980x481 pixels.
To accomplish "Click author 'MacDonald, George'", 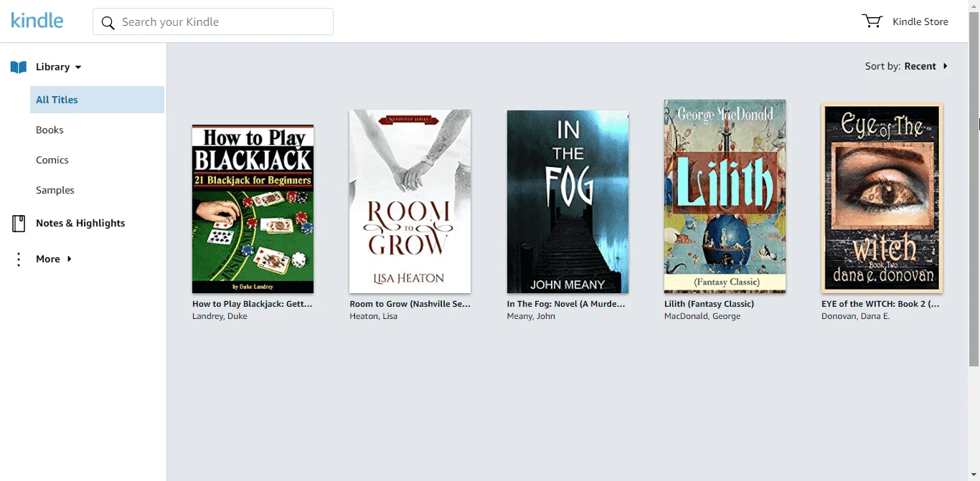I will click(702, 316).
